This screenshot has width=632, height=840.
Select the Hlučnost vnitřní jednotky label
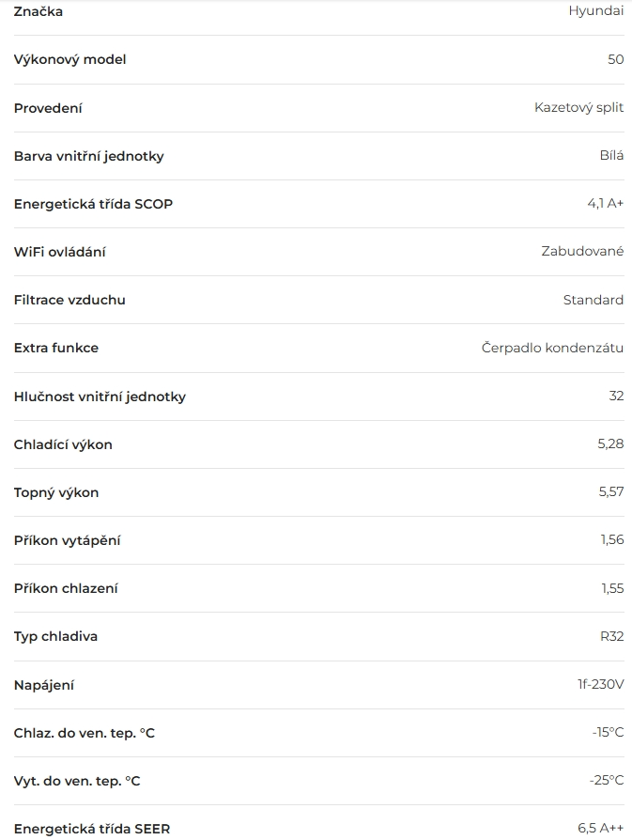100,397
